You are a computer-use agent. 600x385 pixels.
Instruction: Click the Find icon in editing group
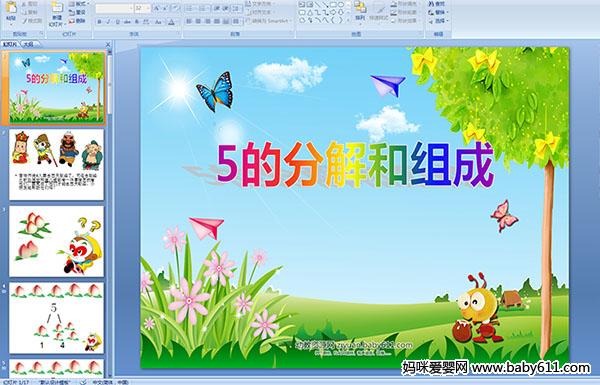pyautogui.click(x=437, y=4)
